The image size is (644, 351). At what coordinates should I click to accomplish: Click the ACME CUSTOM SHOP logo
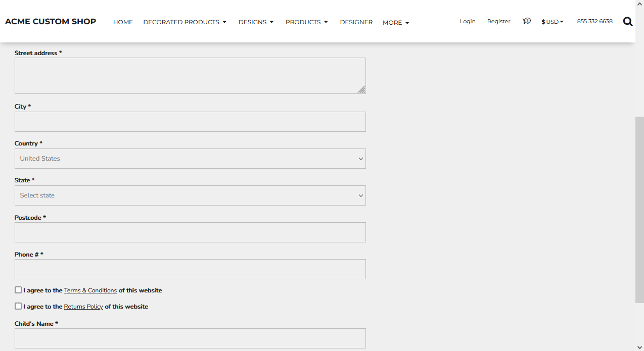coord(51,22)
